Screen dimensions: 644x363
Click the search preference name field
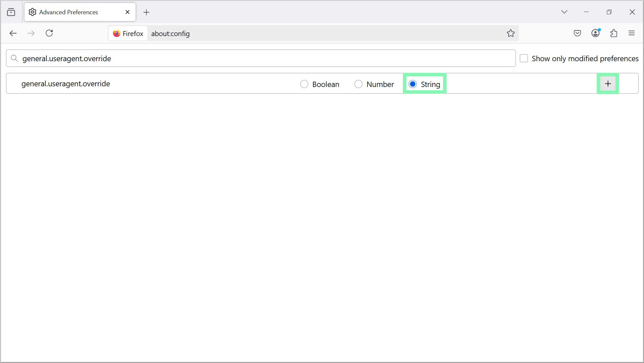(261, 58)
